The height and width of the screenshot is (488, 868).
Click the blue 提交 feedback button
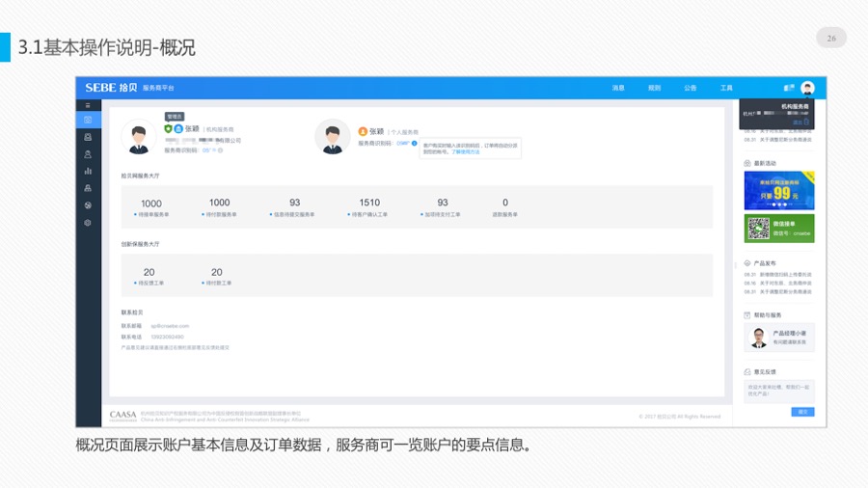click(x=802, y=412)
